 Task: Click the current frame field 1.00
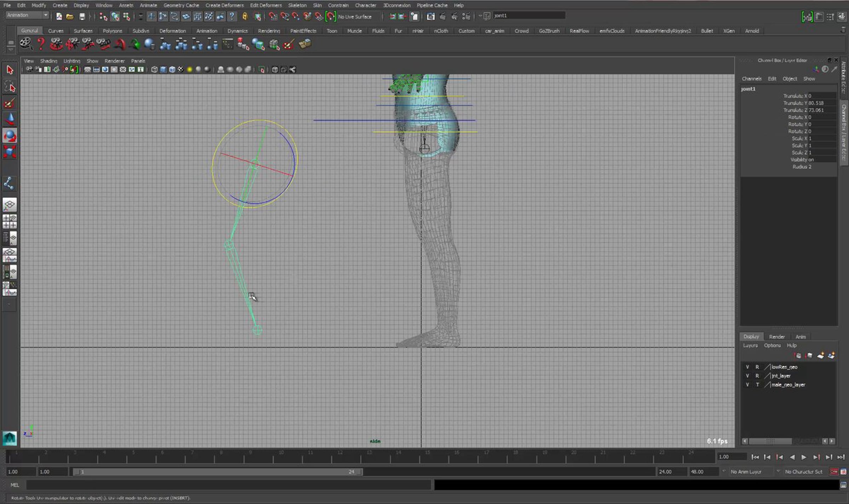tap(732, 457)
